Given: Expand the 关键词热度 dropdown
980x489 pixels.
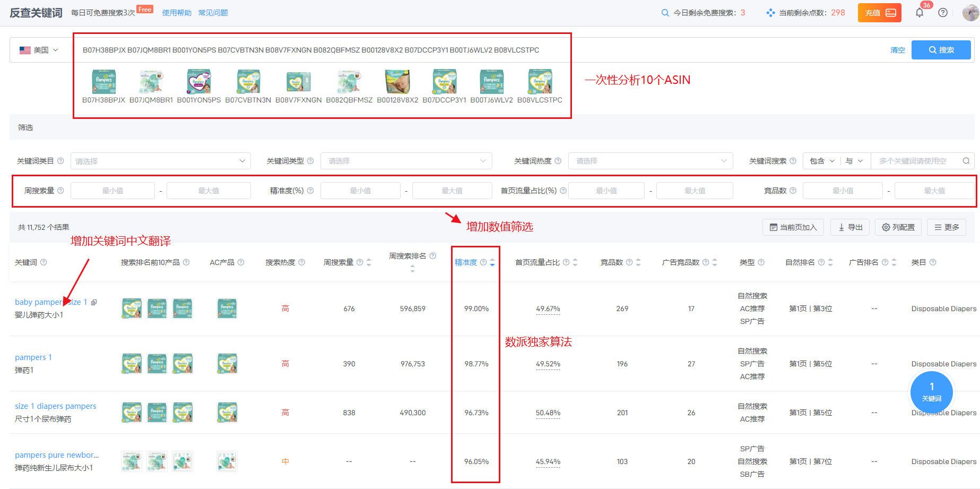Looking at the screenshot, I should tap(651, 161).
